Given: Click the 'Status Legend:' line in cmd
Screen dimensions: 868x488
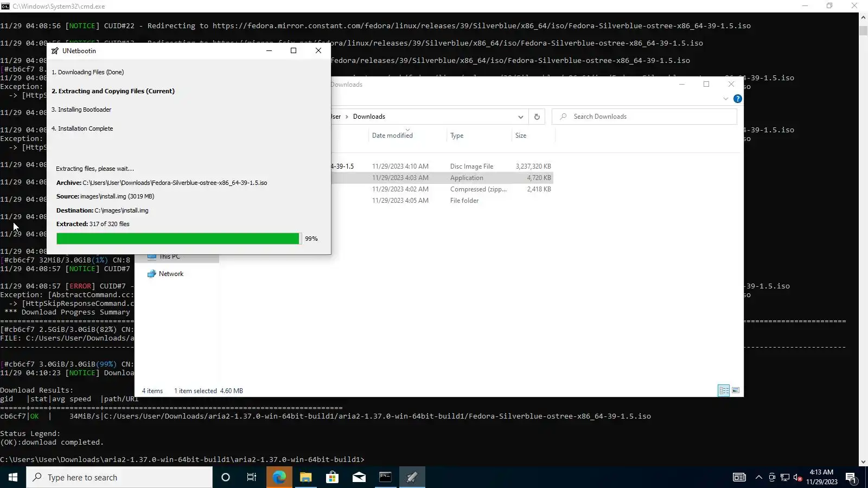Looking at the screenshot, I should click(x=30, y=434).
